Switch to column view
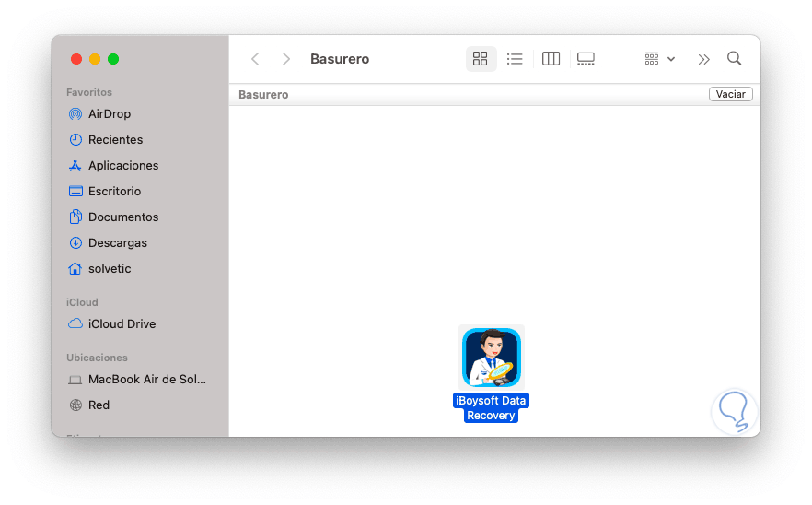Viewport: 812px width, 505px height. tap(551, 59)
